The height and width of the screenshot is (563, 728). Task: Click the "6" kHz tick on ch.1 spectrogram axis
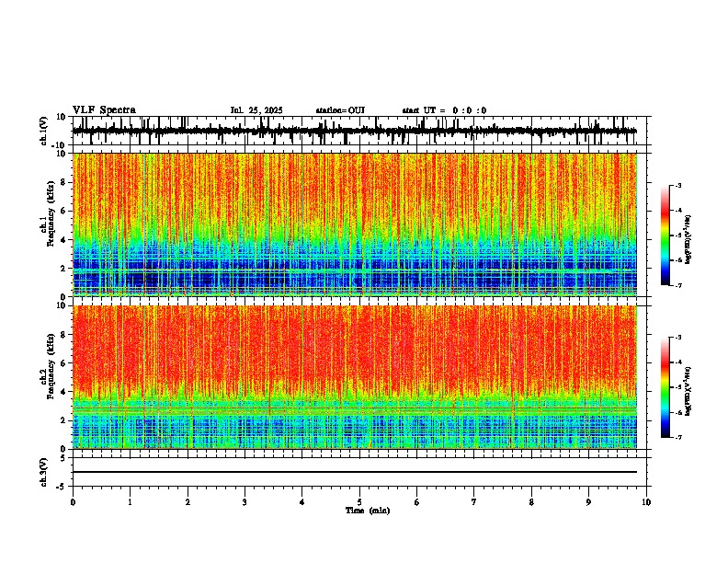63,212
